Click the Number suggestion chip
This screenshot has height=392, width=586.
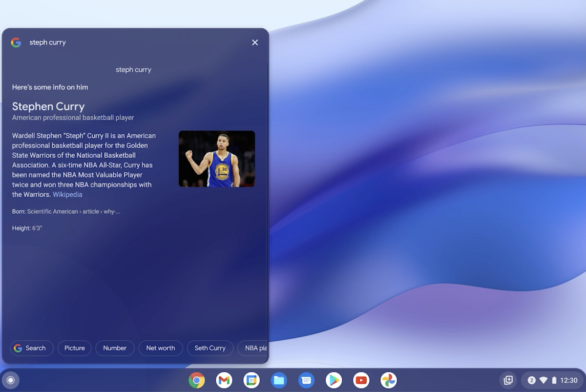115,348
